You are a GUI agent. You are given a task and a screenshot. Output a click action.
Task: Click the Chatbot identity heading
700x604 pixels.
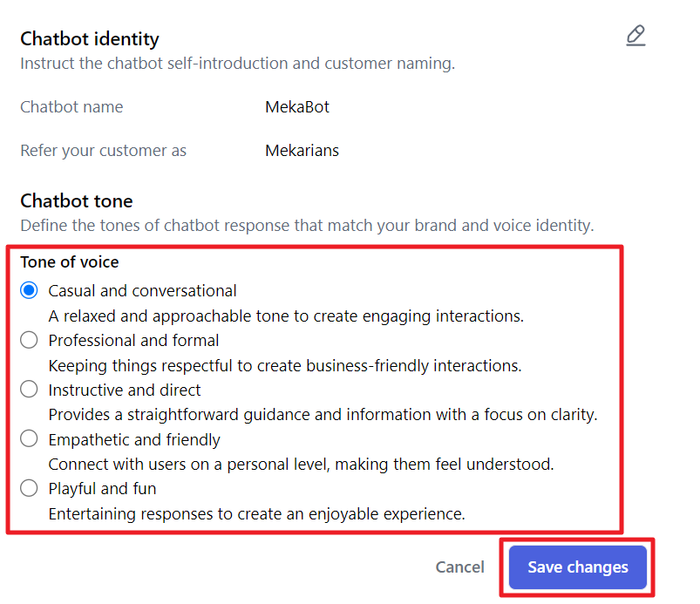(x=90, y=39)
